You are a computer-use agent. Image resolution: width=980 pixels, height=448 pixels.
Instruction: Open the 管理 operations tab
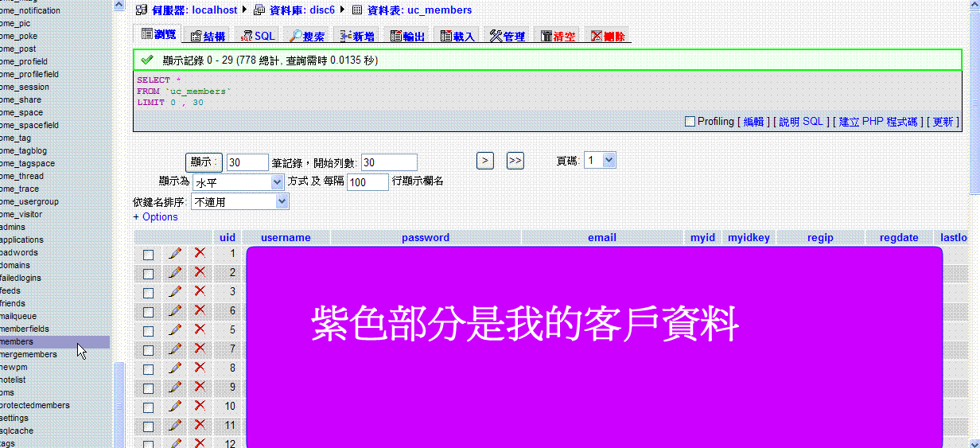(507, 36)
